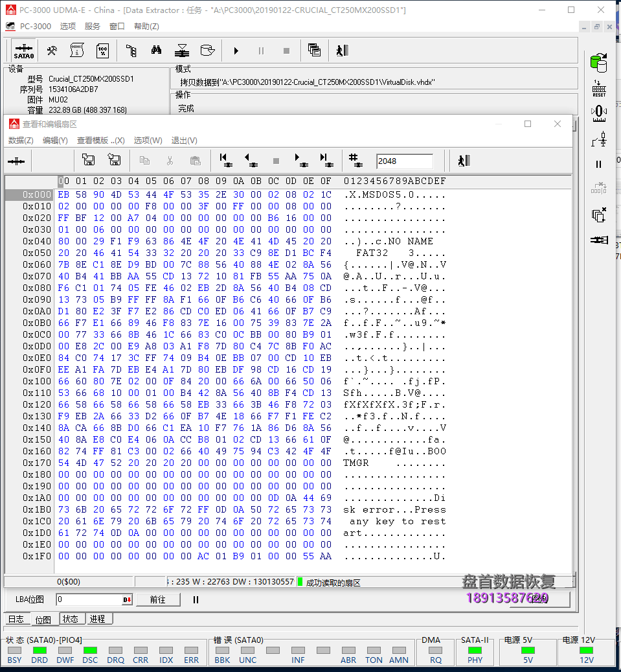
Task: Click the pause button next to 前往
Action: pos(196,599)
